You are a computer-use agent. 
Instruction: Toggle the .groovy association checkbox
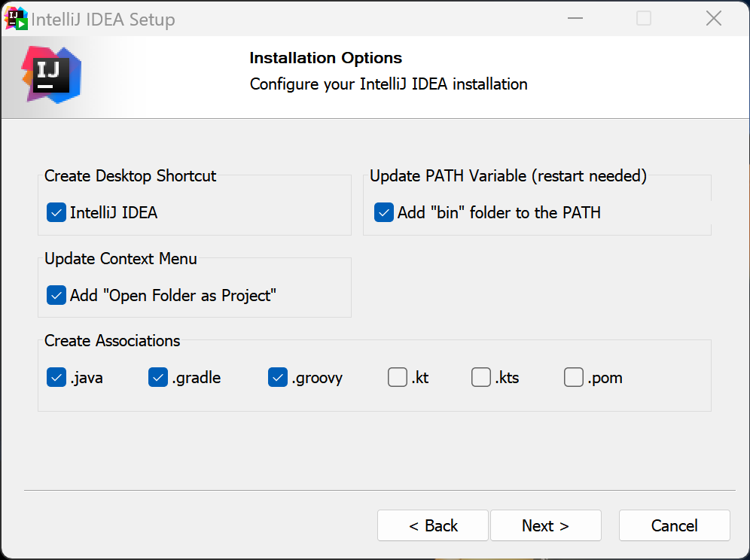pos(278,377)
